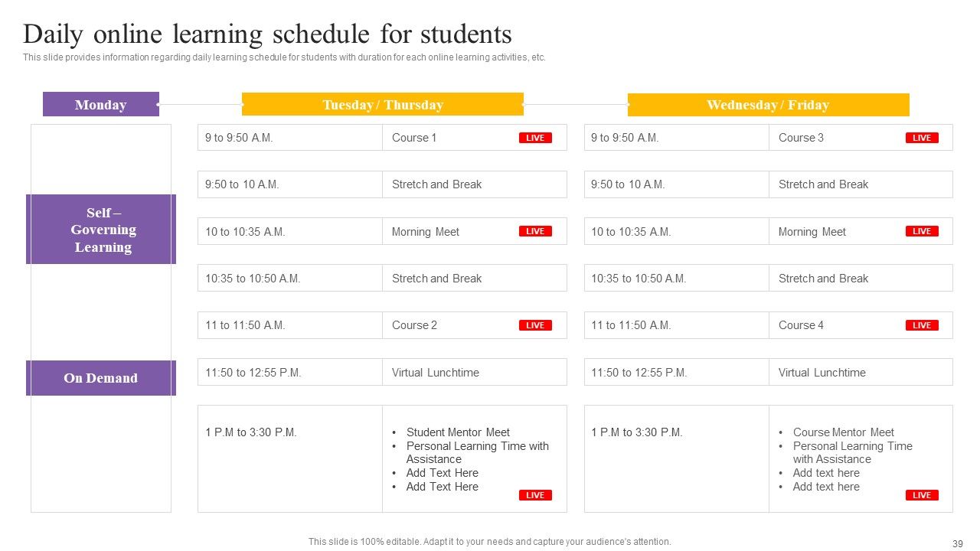Select the Tuesday / Thursday header
The width and height of the screenshot is (980, 551).
[x=383, y=104]
